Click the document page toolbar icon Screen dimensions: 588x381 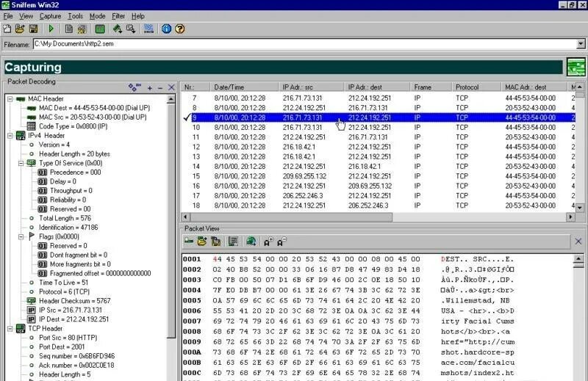[x=68, y=29]
